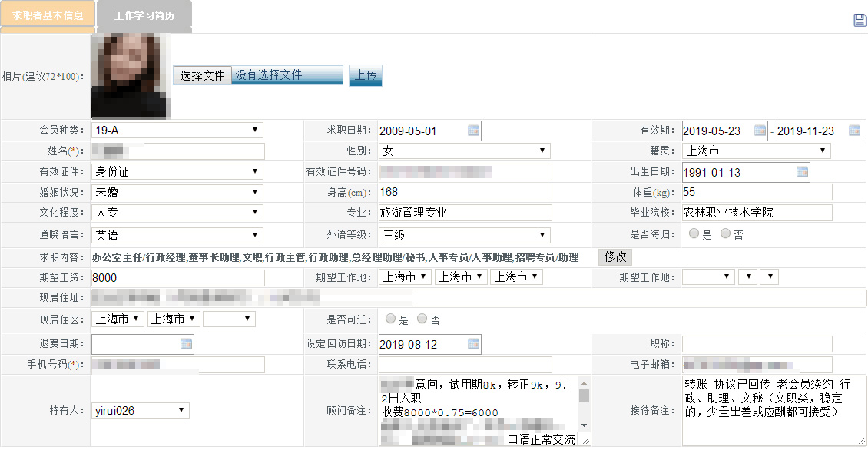Click the save disk icon

(860, 21)
